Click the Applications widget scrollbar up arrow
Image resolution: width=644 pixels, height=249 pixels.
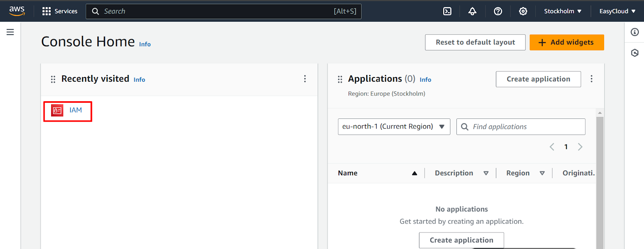(600, 113)
